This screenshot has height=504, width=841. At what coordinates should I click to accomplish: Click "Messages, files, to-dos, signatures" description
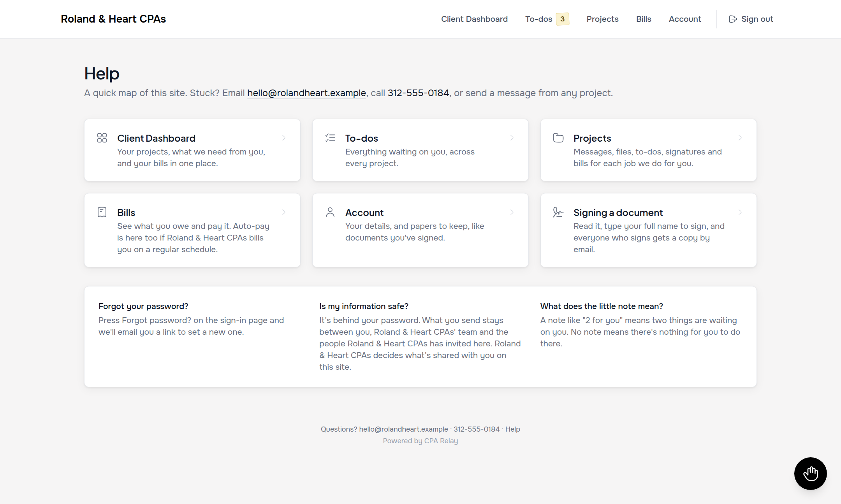click(x=647, y=158)
